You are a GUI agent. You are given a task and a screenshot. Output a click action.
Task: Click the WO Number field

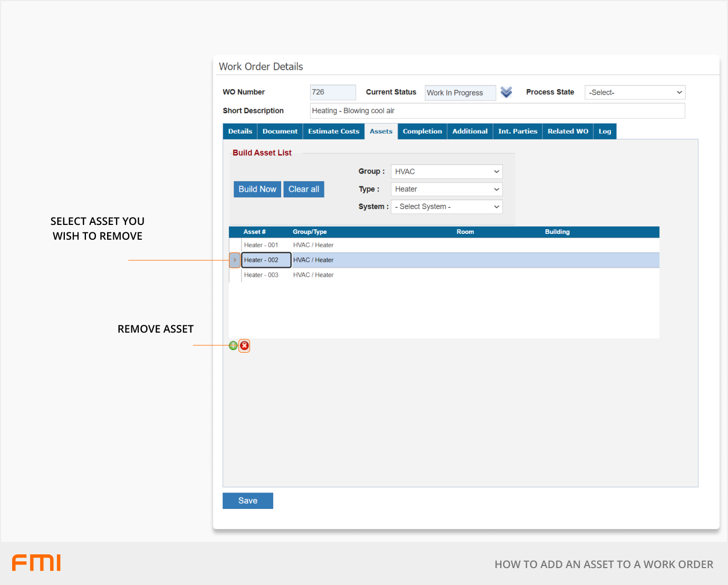click(333, 92)
